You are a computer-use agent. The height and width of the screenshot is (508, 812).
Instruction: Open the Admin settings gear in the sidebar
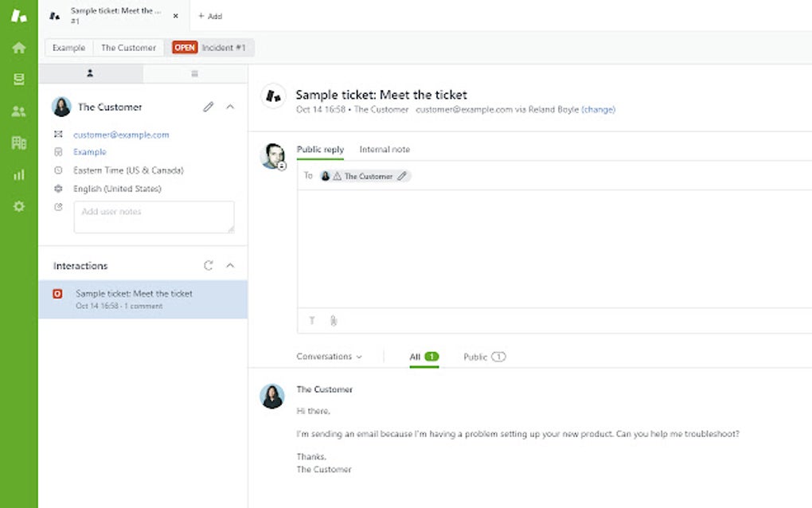pos(19,206)
